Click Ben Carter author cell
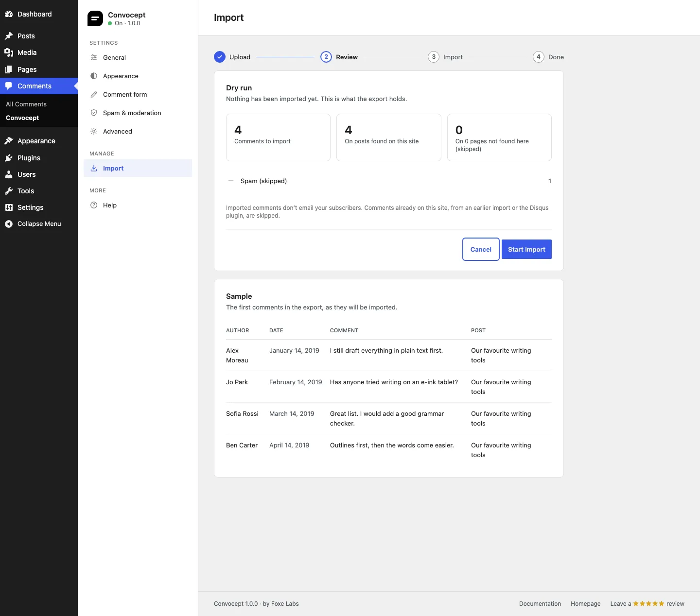Screen dimensions: 700x616 [x=242, y=445]
